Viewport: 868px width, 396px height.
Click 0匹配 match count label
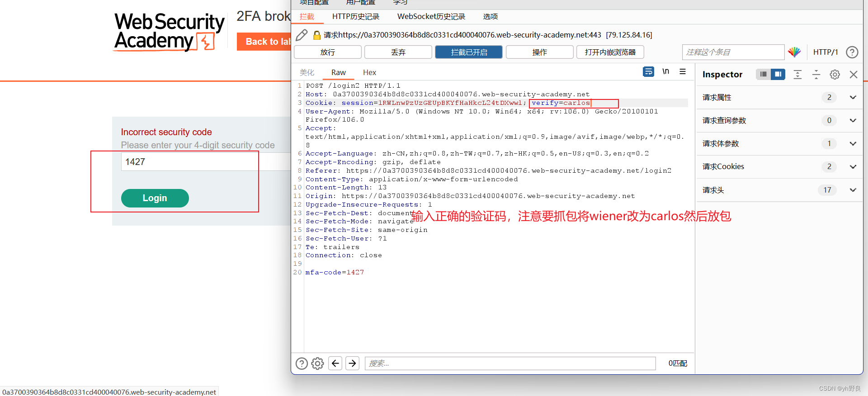point(678,363)
